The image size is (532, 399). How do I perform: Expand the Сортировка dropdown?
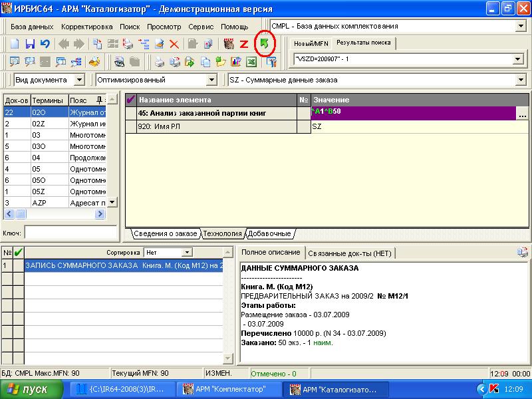[187, 253]
